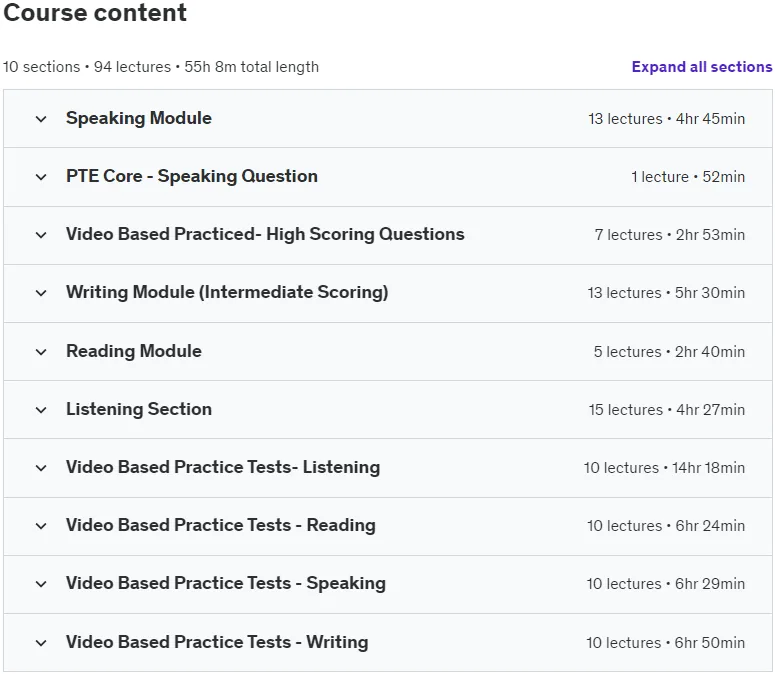Viewport: 775px width, 674px height.
Task: Open the Listening Section heading
Action: tap(139, 409)
